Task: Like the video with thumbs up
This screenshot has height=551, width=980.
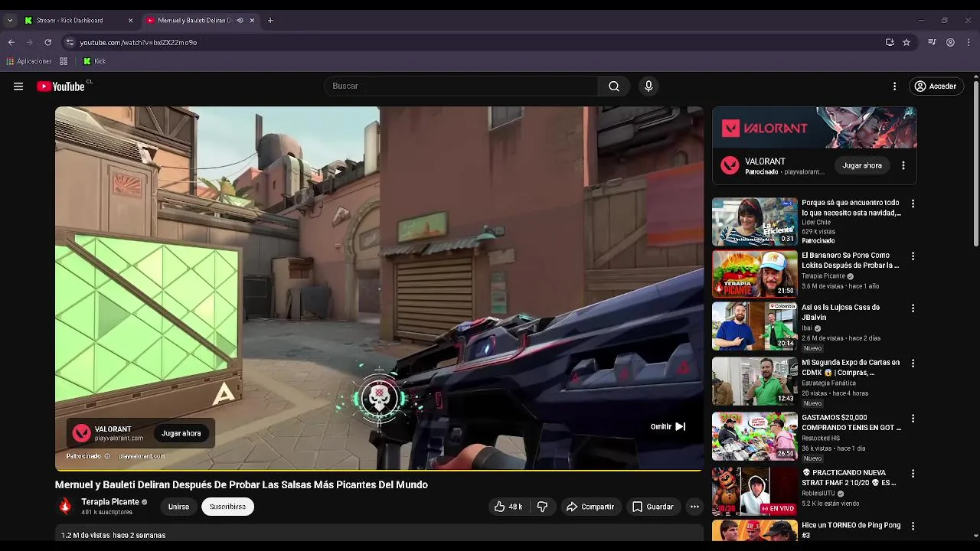Action: 508,507
